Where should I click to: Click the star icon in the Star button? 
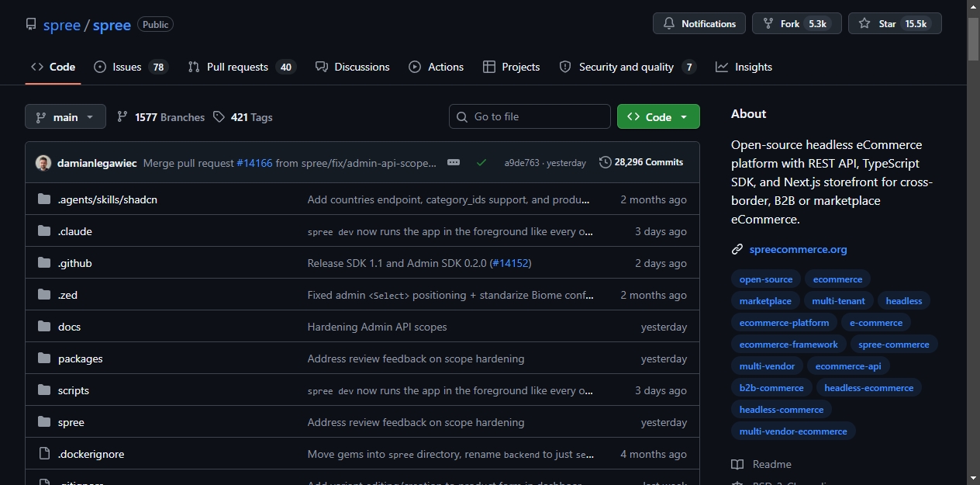click(x=864, y=24)
